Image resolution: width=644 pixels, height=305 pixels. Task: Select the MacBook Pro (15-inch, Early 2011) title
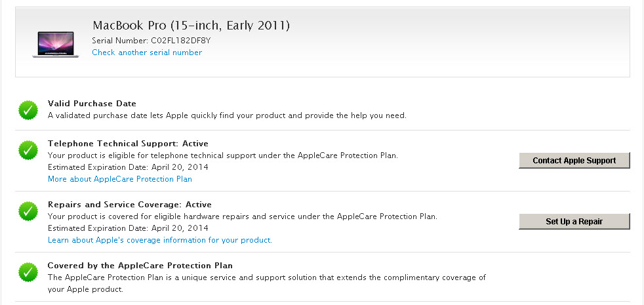point(191,26)
